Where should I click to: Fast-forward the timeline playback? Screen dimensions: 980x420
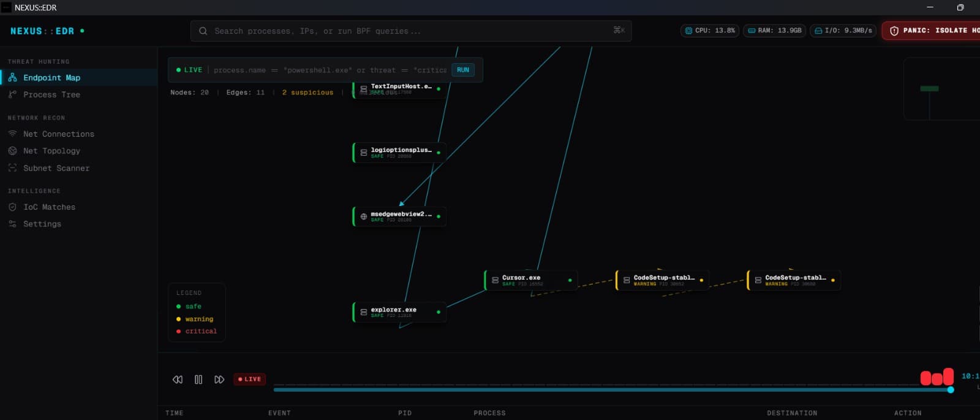[x=219, y=380]
